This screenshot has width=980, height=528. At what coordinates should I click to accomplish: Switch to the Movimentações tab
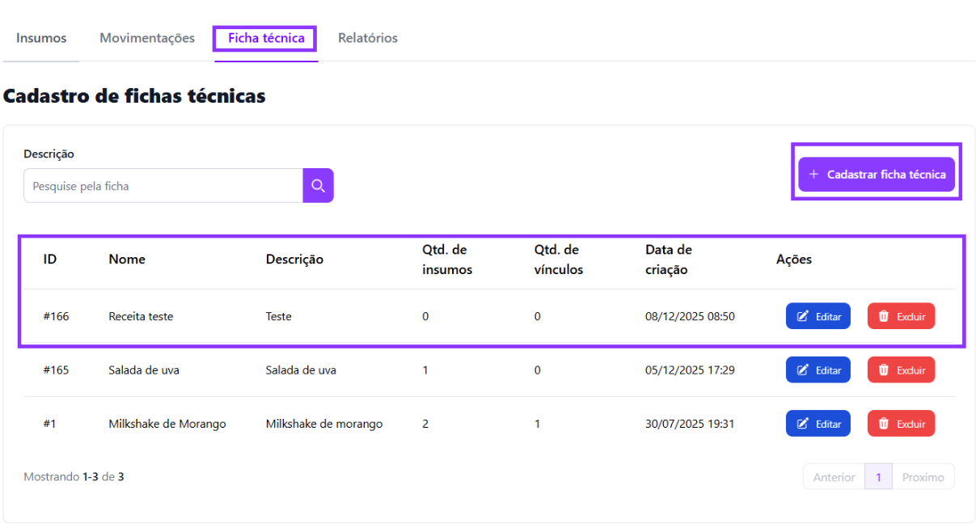coord(147,38)
